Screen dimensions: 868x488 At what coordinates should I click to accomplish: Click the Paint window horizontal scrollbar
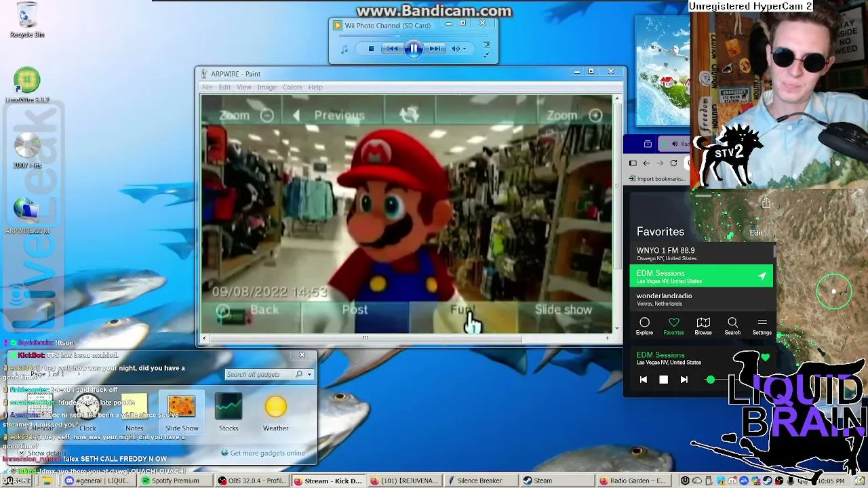tap(365, 338)
